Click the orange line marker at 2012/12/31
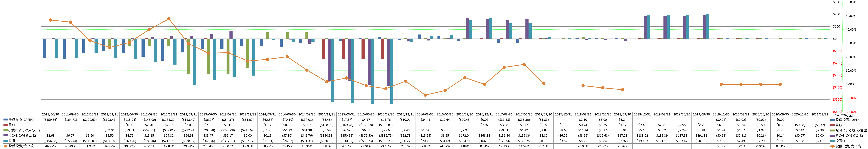Viewport: 868px width, 149px height. 169,19
